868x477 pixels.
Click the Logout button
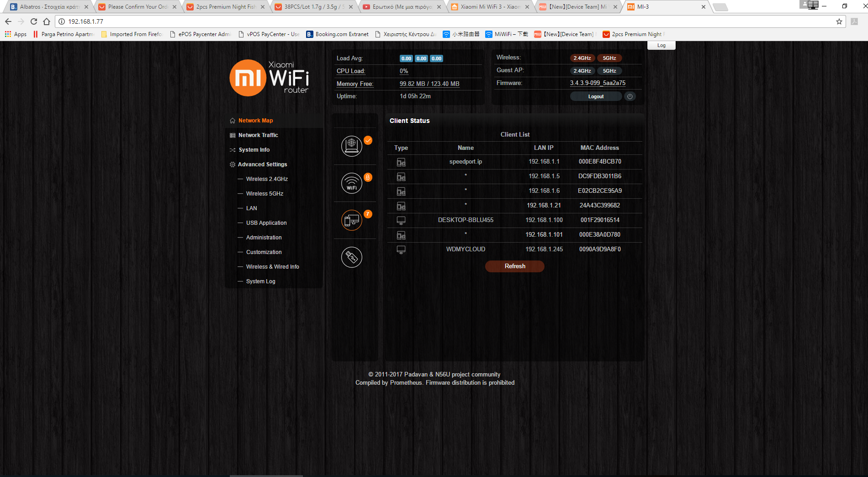pos(596,96)
